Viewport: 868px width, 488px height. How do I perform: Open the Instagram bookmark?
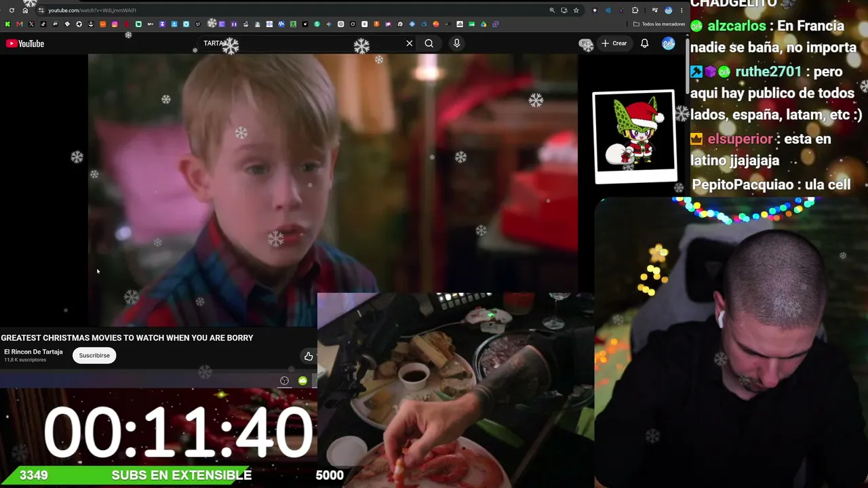coord(115,24)
